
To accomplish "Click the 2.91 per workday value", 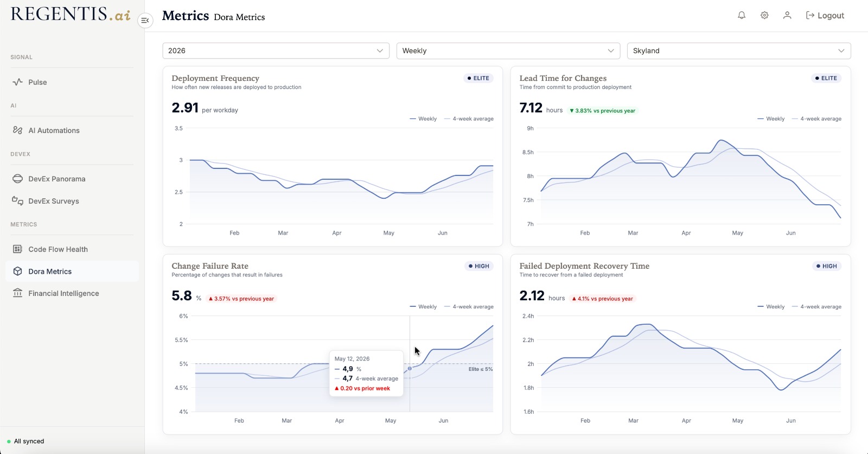I will [205, 108].
